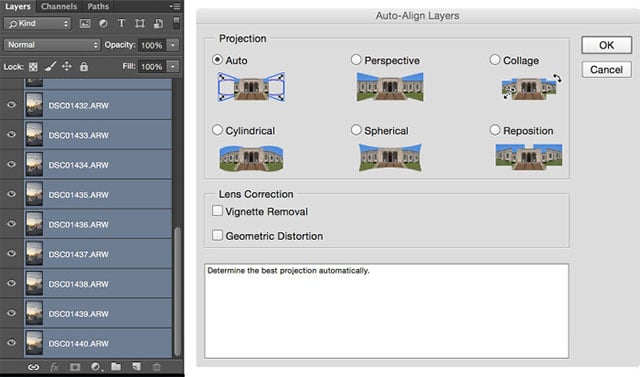Click the Perspective projection preview image

pos(390,87)
